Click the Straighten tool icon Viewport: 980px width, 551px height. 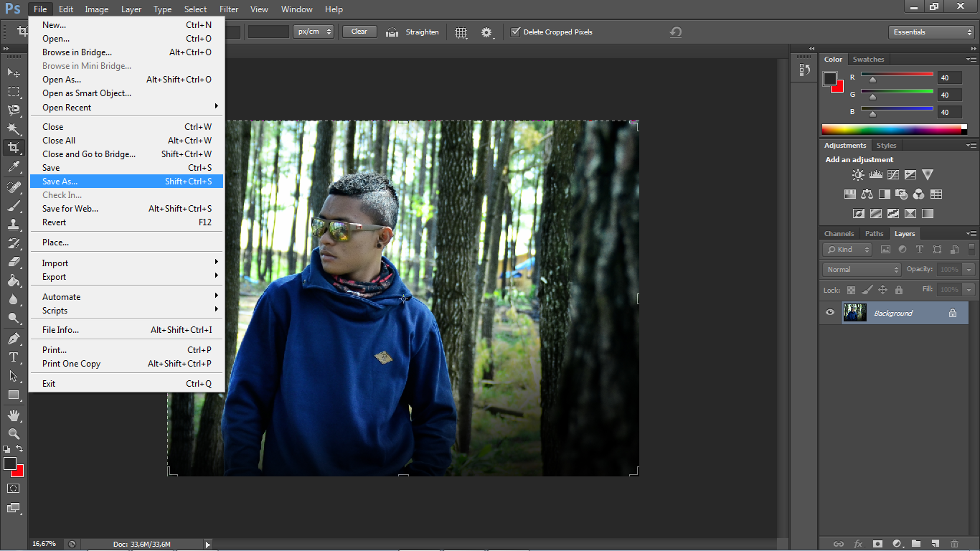[x=392, y=32]
